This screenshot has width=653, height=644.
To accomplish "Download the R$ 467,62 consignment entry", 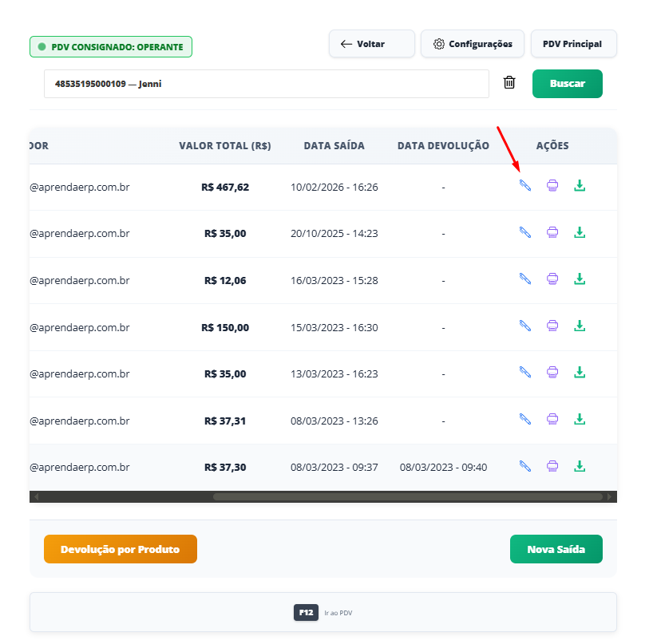I will [580, 186].
